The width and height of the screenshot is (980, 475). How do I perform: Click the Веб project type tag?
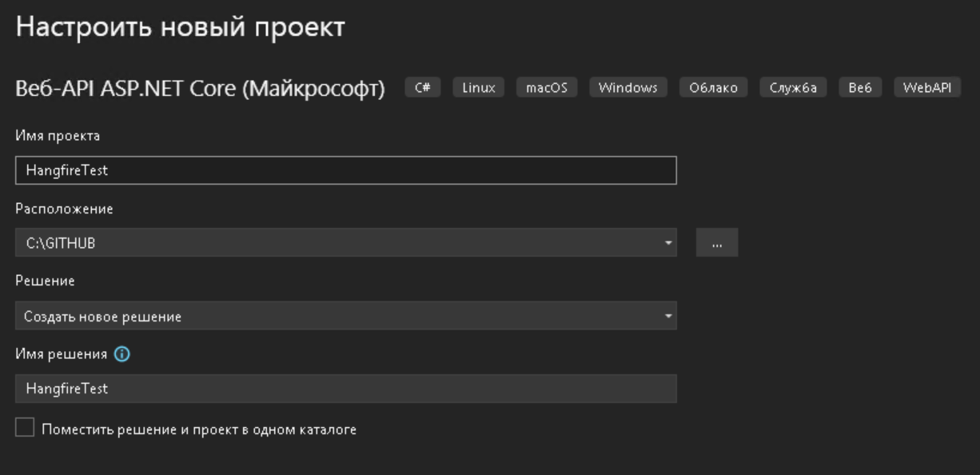pos(860,88)
